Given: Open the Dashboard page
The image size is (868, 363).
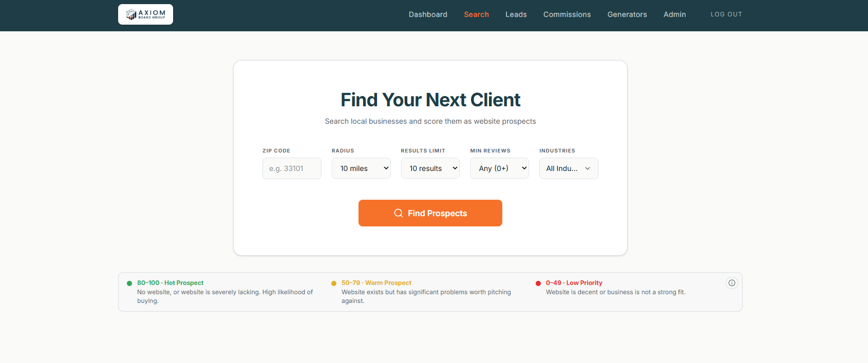Looking at the screenshot, I should click(428, 14).
